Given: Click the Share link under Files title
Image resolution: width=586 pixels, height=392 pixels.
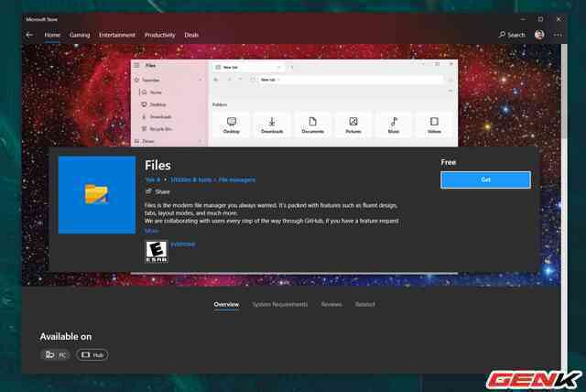Looking at the screenshot, I should click(x=157, y=191).
